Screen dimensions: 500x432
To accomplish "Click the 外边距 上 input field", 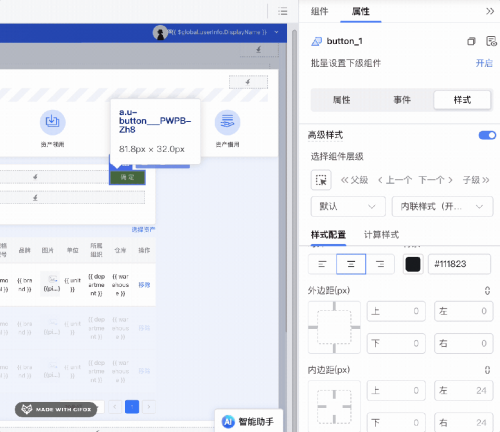I will [x=396, y=311].
